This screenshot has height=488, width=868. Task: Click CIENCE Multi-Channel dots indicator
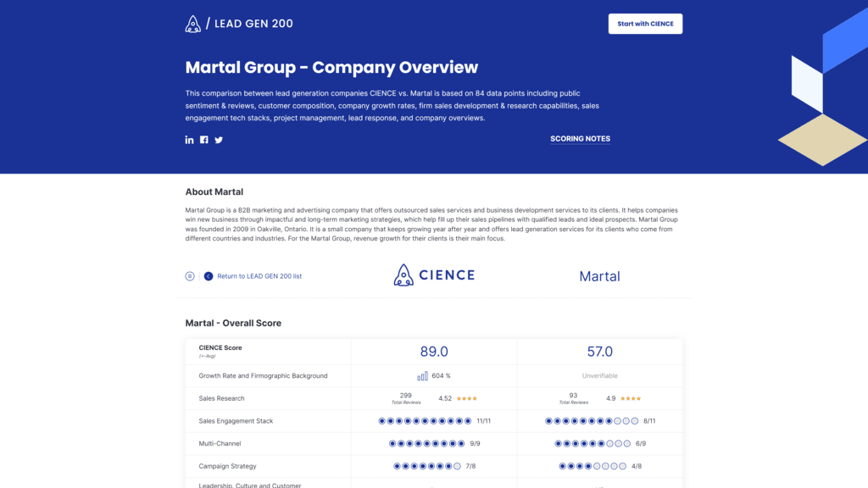pos(427,444)
